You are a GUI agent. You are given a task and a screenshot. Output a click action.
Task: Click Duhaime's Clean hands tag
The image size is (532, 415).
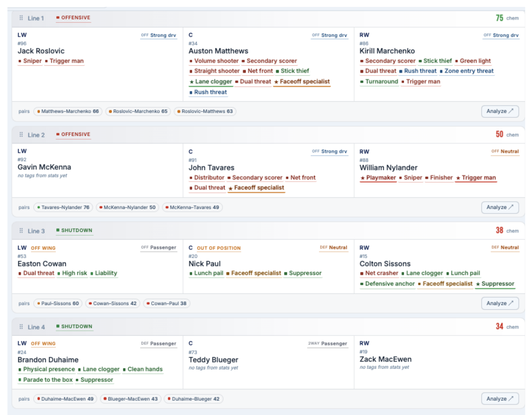pos(143,369)
